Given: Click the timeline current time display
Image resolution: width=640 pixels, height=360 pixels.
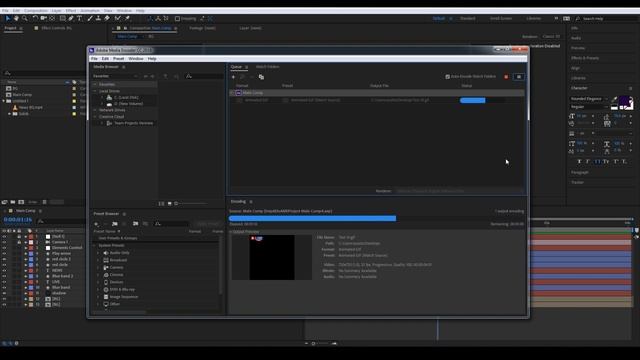Looking at the screenshot, I should (18, 220).
